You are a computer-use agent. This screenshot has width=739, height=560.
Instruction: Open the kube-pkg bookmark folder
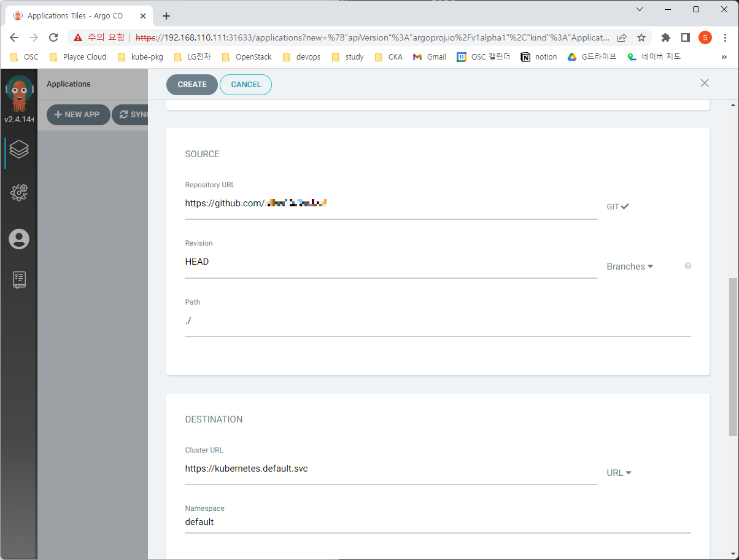point(141,57)
